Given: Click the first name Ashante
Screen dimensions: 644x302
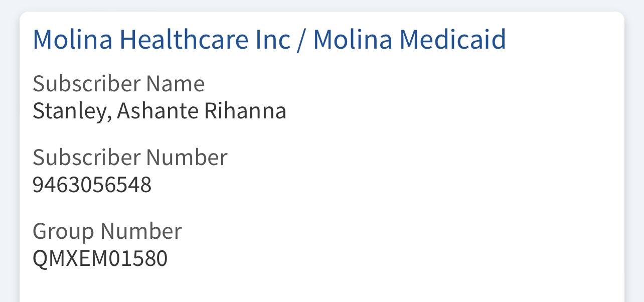Looking at the screenshot, I should click(x=157, y=111).
